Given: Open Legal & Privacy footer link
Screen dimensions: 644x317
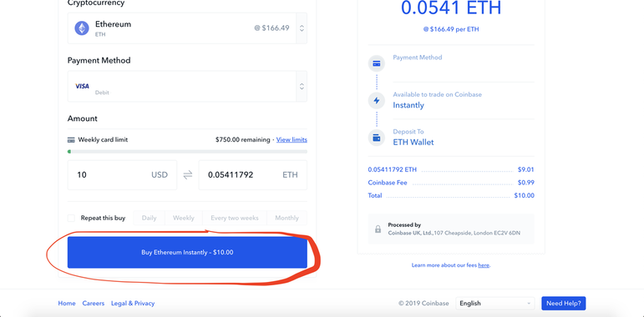Looking at the screenshot, I should click(x=133, y=304).
